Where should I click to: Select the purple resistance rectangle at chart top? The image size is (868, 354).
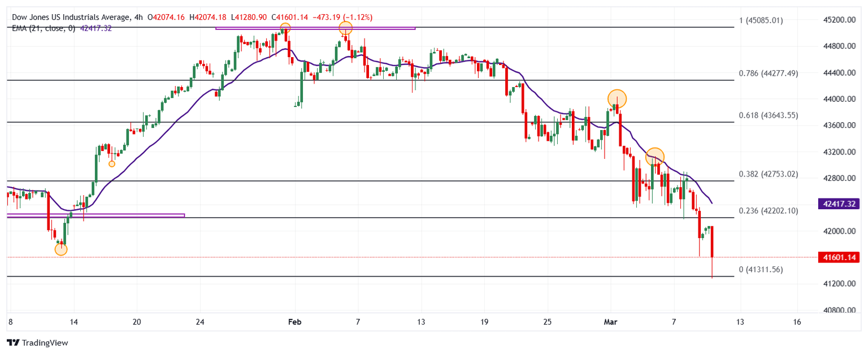click(315, 28)
